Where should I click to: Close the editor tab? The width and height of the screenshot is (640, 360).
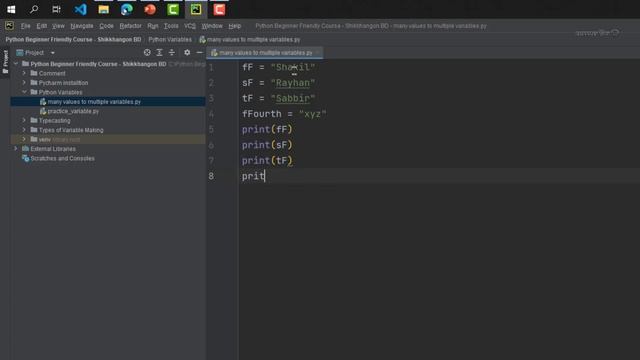pos(318,53)
